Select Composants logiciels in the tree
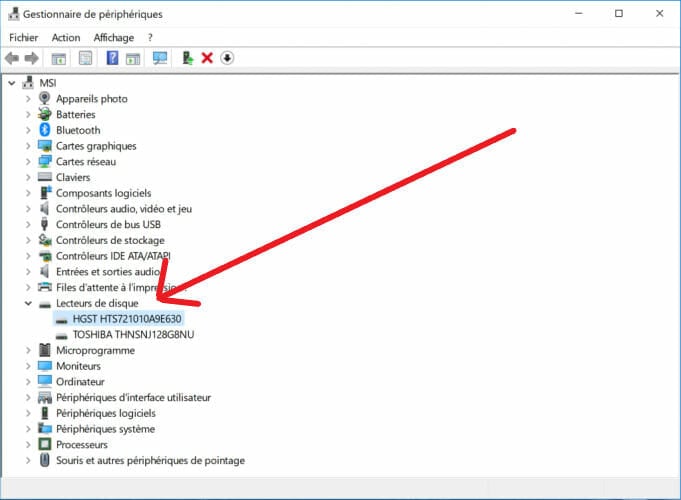681x500 pixels. [103, 193]
